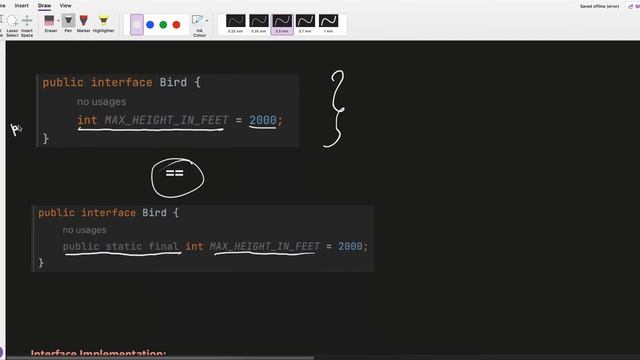Choose the white ink colour swatch

click(137, 24)
